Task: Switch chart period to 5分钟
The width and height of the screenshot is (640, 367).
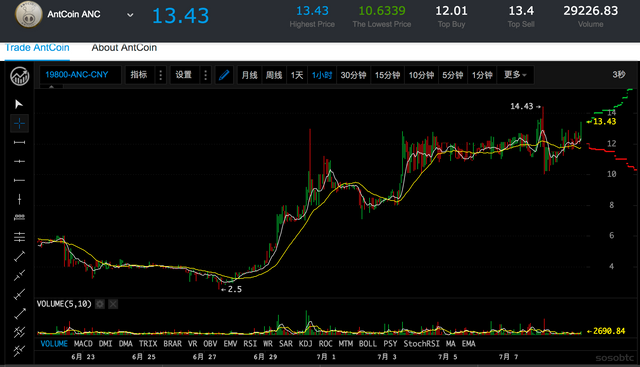Action: (x=453, y=75)
